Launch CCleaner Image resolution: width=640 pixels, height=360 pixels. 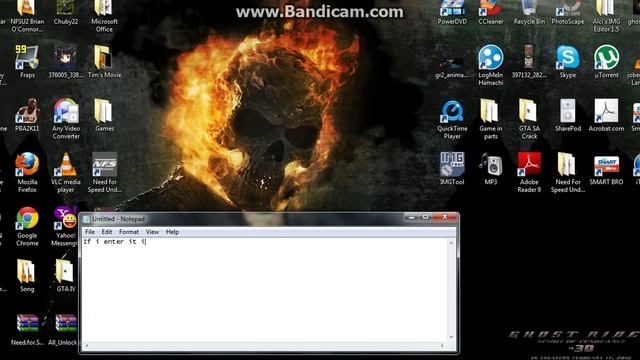[491, 12]
